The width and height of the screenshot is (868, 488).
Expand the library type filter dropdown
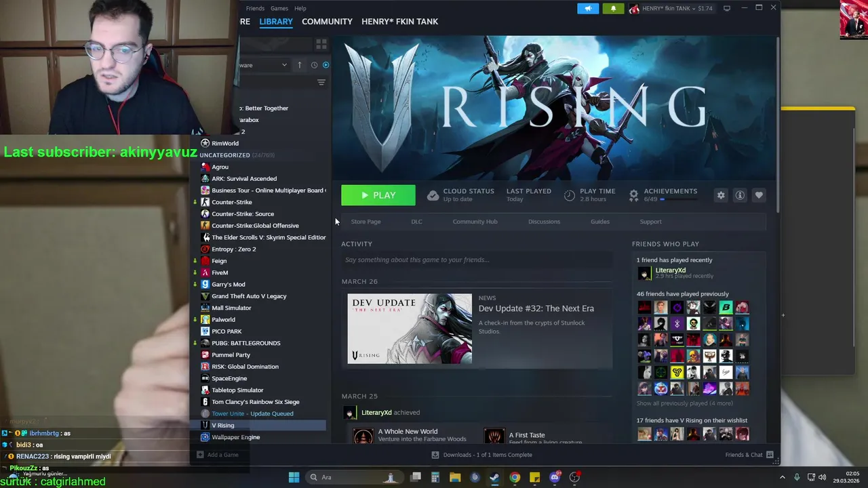(283, 65)
